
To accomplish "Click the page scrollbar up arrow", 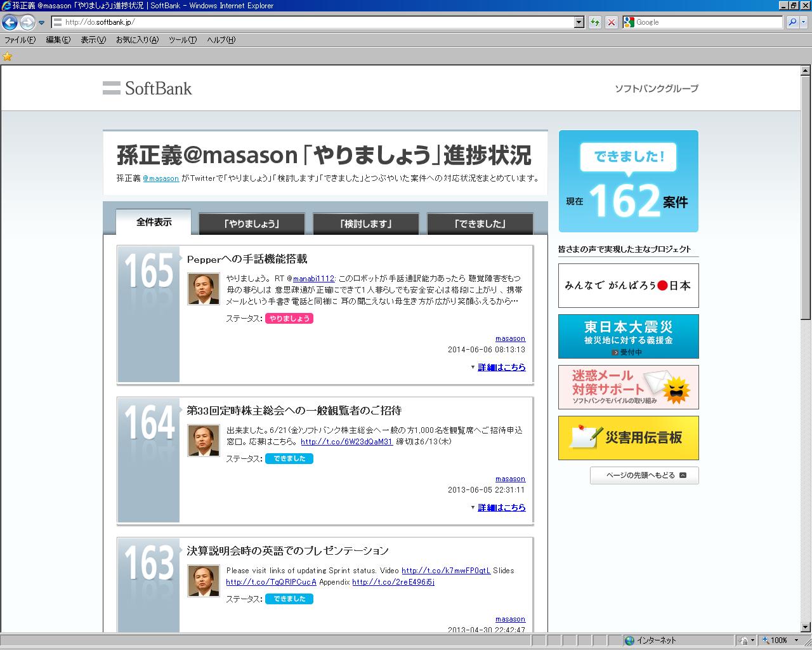I will tap(806, 70).
